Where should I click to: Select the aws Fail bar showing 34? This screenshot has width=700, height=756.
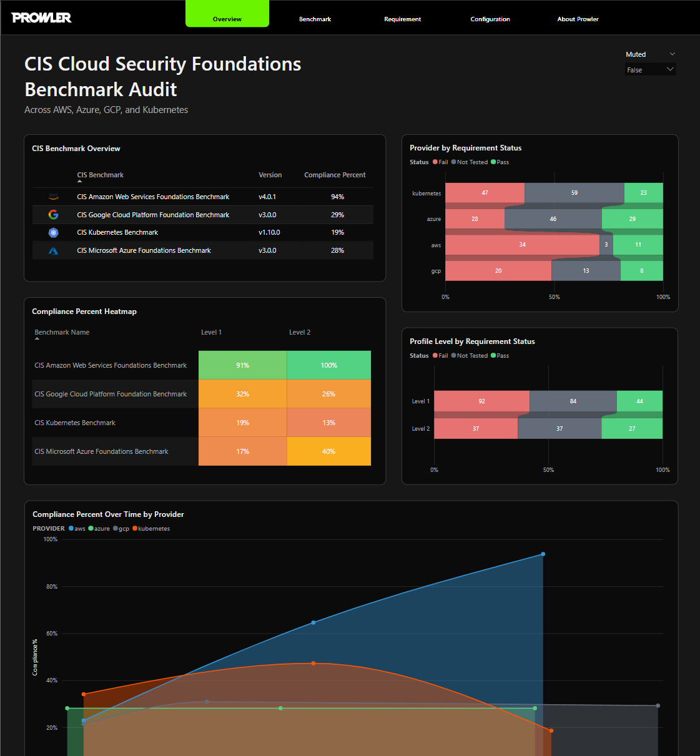point(523,245)
